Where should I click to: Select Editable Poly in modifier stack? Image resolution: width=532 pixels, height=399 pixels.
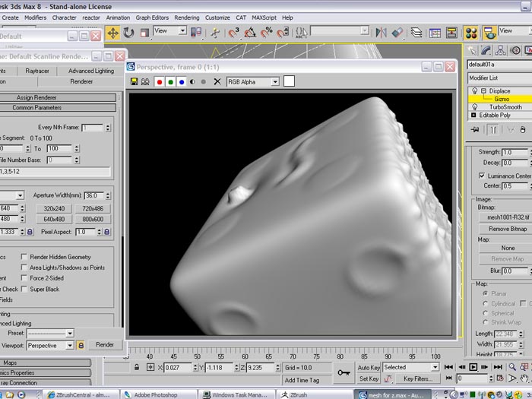coord(495,116)
